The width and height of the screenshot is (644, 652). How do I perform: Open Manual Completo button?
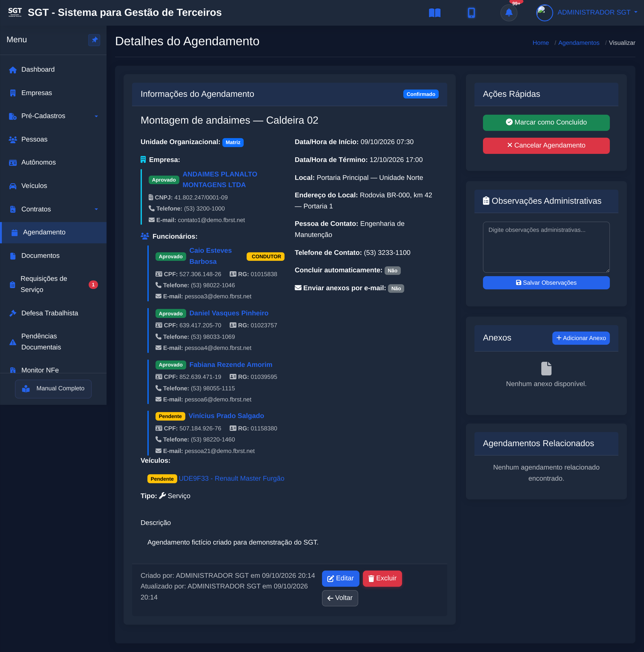pyautogui.click(x=53, y=389)
